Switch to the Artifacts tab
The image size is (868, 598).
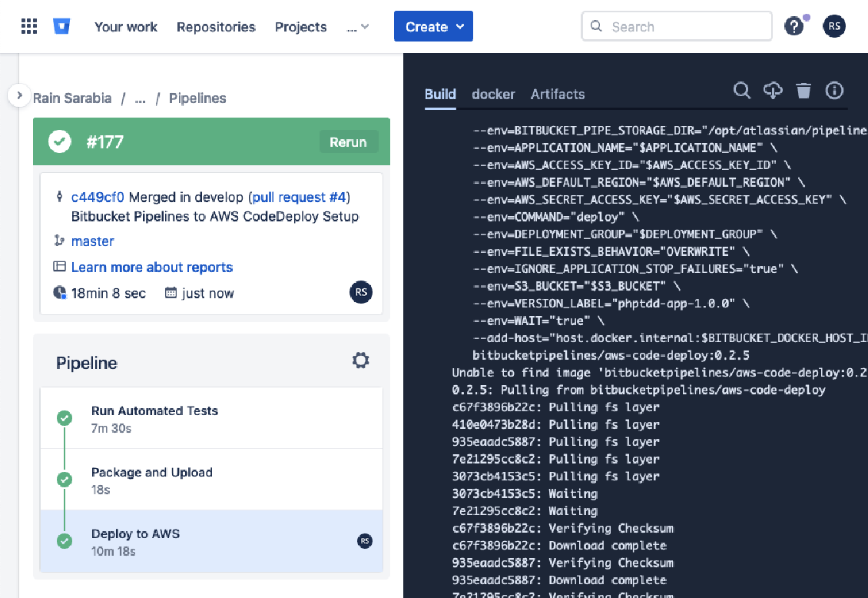coord(558,94)
